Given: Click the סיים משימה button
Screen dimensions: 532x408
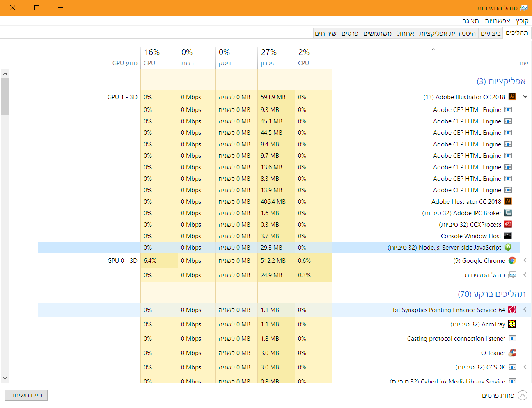Looking at the screenshot, I should click(26, 395).
